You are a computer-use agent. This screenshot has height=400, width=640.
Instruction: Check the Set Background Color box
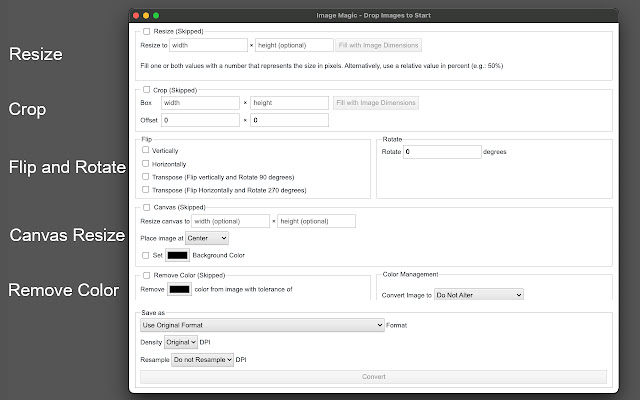(x=147, y=256)
